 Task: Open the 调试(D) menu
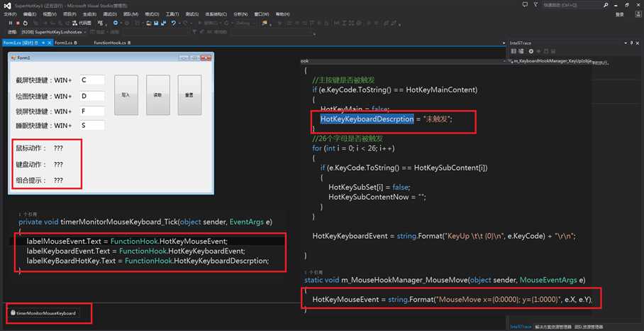click(110, 14)
